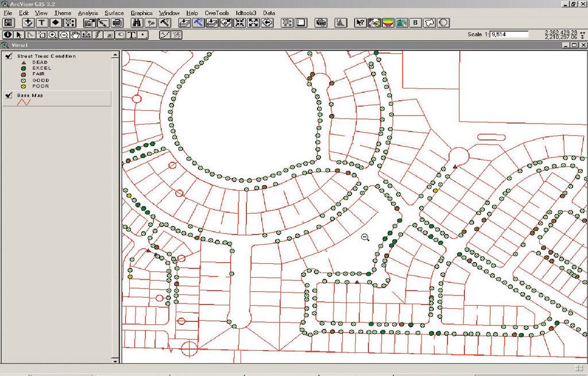Expand the Graphics menu
This screenshot has width=588, height=376.
[141, 13]
